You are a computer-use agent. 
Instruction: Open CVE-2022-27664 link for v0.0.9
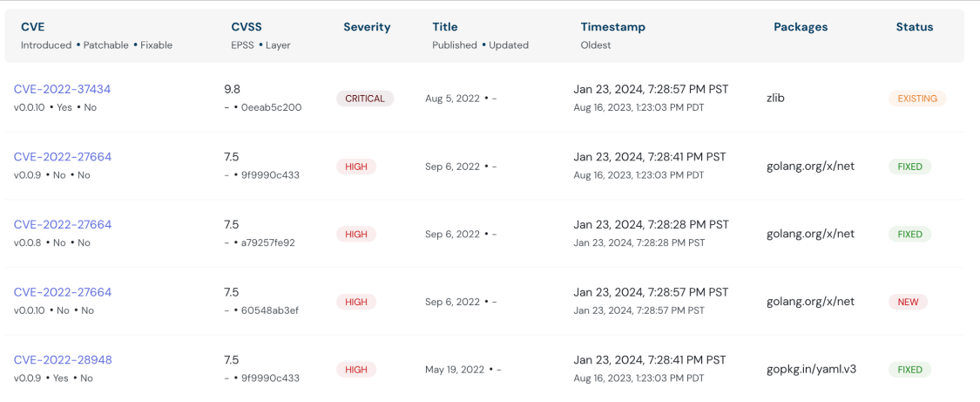tap(62, 157)
